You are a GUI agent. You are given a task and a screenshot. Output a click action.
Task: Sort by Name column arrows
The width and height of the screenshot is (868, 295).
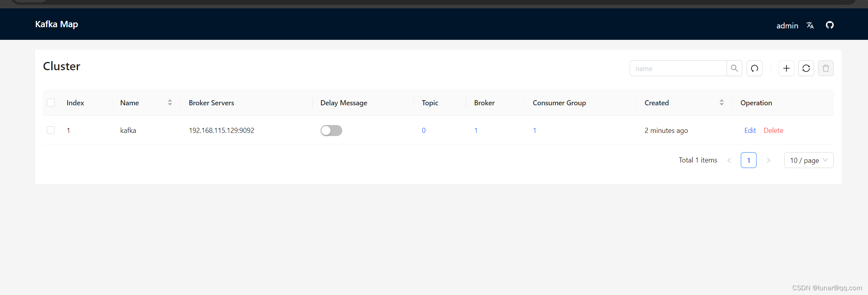(x=170, y=103)
